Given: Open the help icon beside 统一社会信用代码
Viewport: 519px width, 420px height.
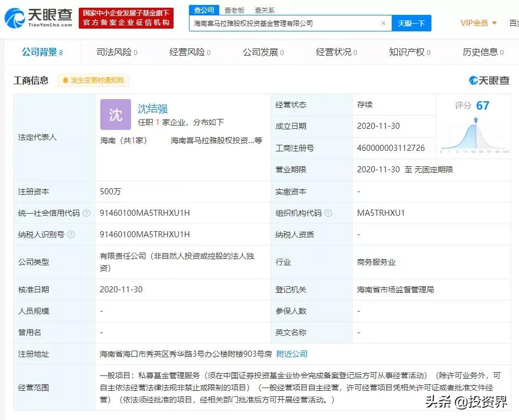Looking at the screenshot, I should coord(86,212).
